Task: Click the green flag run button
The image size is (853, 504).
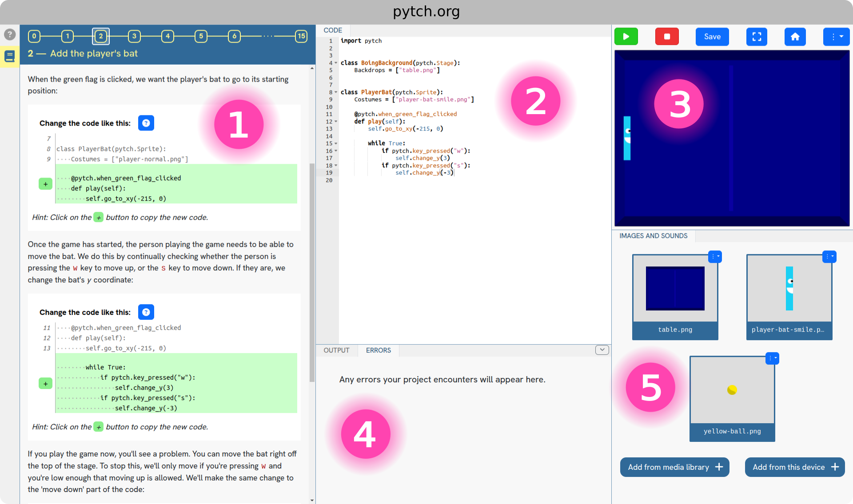Action: click(626, 36)
